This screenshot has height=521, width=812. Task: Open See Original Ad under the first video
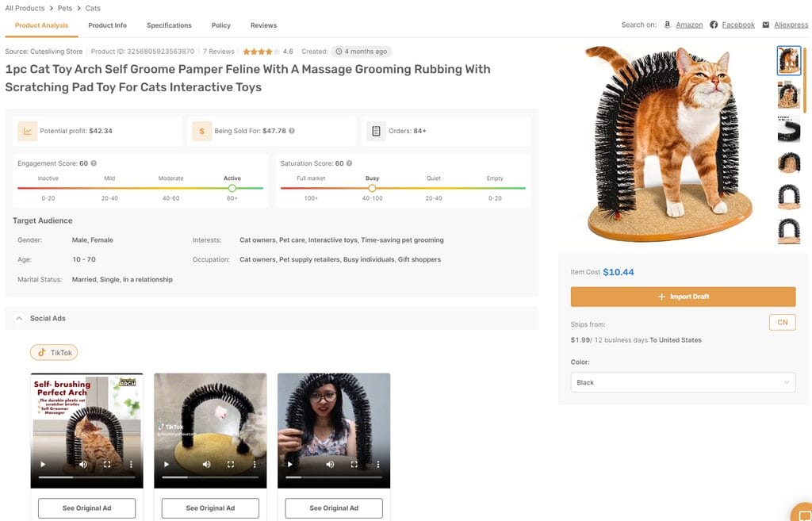coord(86,508)
